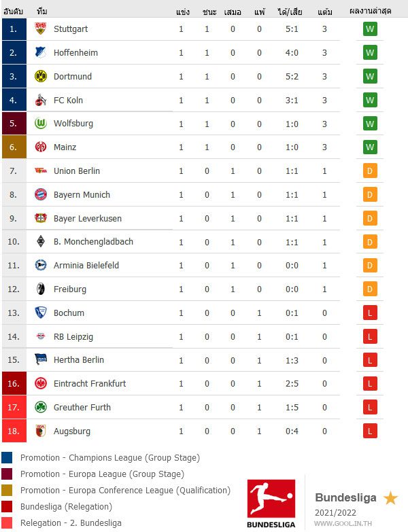The image size is (408, 532).
Task: Click the Bundesliga logo at the bottom
Action: [x=271, y=503]
